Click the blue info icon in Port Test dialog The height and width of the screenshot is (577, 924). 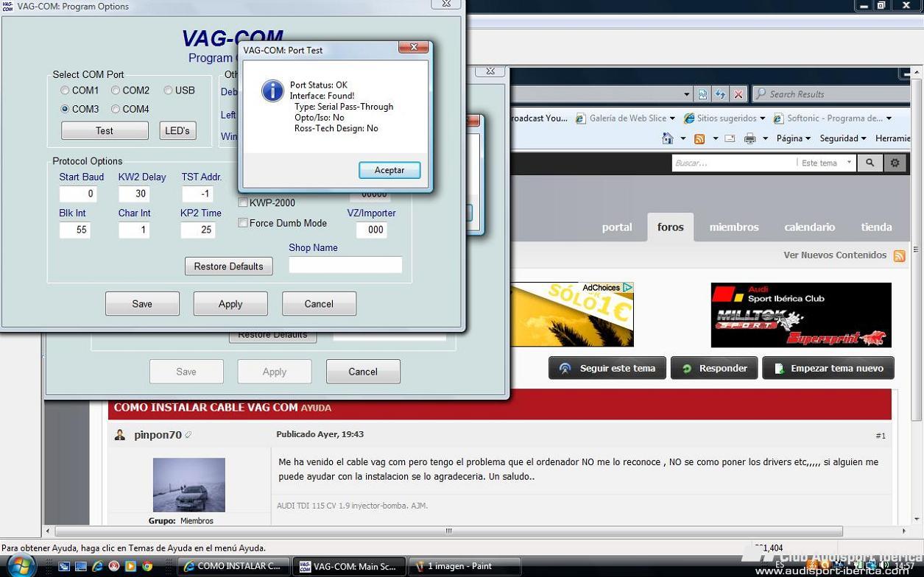point(272,91)
